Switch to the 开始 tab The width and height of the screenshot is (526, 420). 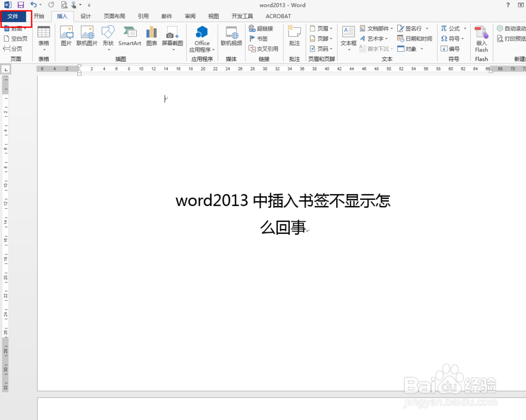(39, 16)
